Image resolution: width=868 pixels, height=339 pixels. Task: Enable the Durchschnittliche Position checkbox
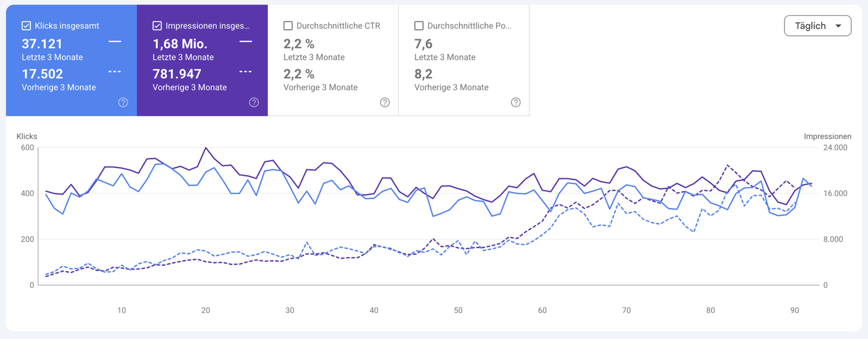coord(419,26)
